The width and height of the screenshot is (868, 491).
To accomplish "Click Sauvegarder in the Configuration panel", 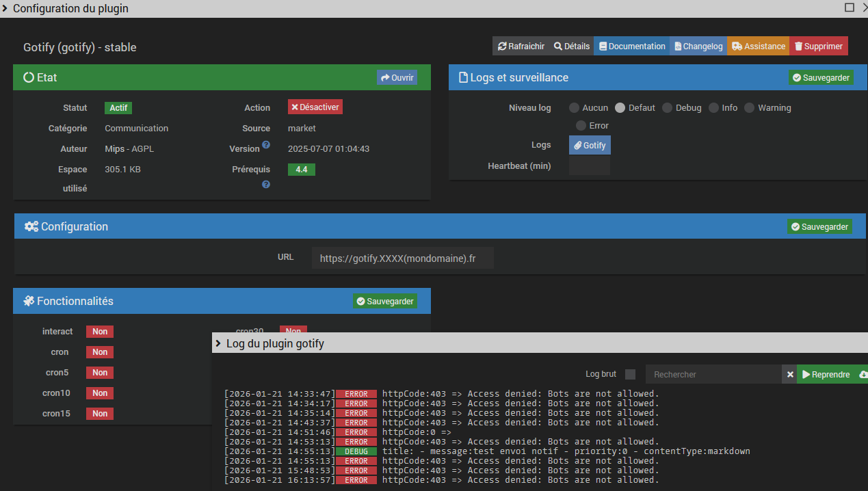I will pos(819,226).
